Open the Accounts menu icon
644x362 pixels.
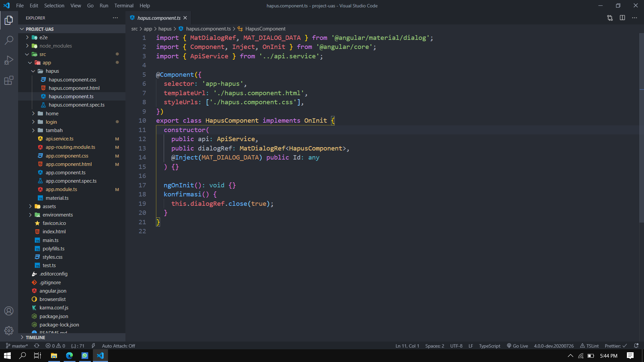(9, 311)
